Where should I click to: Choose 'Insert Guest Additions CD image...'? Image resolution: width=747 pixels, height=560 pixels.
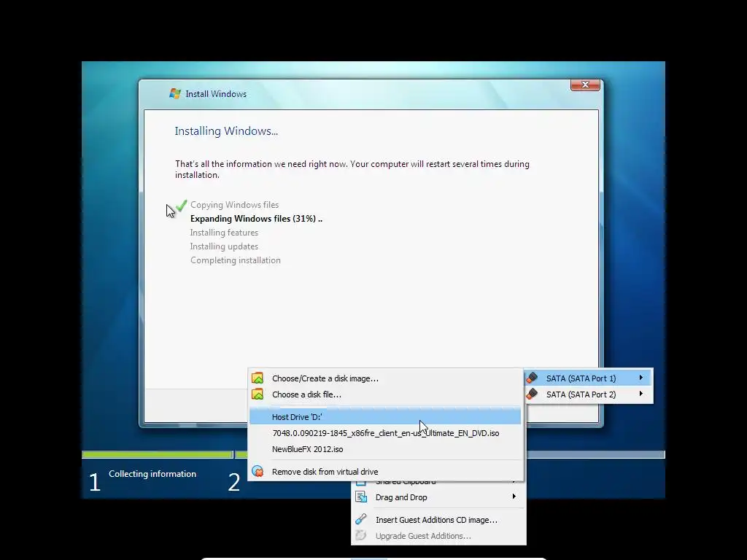438,520
